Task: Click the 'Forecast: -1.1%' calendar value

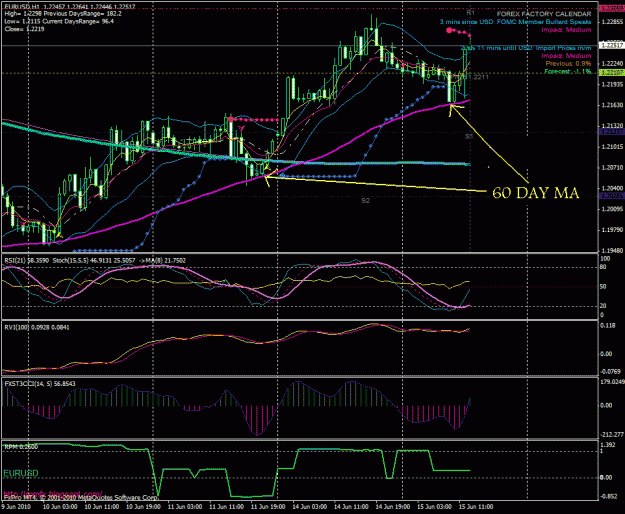Action: (568, 71)
